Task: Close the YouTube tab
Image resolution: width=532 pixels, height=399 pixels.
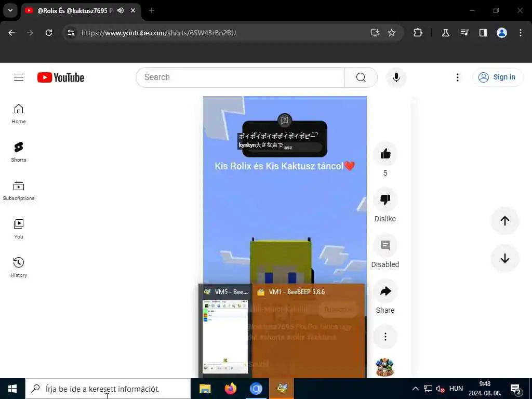Action: point(133,10)
